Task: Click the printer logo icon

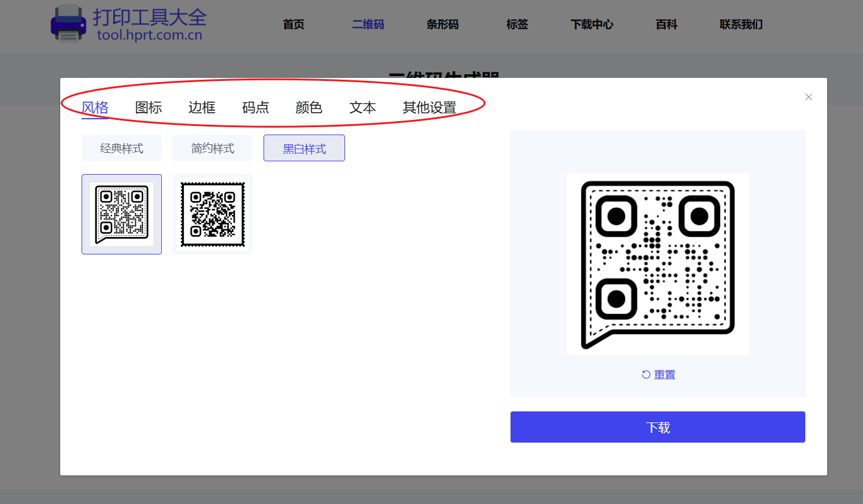Action: click(x=69, y=23)
